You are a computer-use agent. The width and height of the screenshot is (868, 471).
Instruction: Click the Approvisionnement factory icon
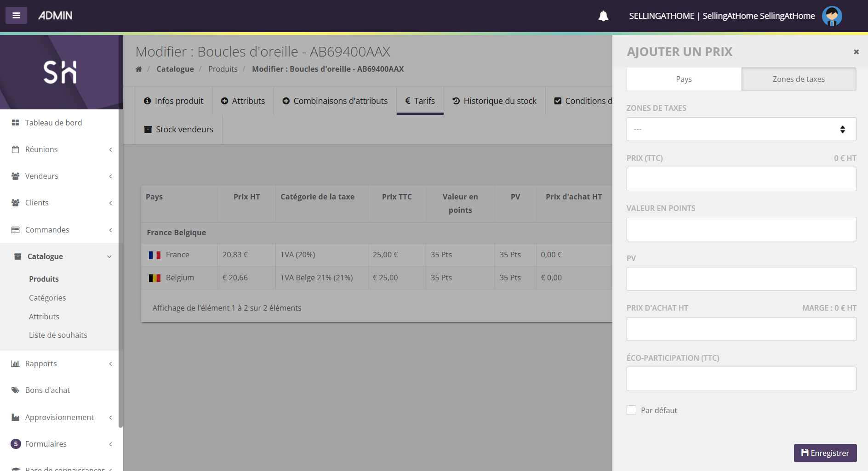(x=15, y=417)
